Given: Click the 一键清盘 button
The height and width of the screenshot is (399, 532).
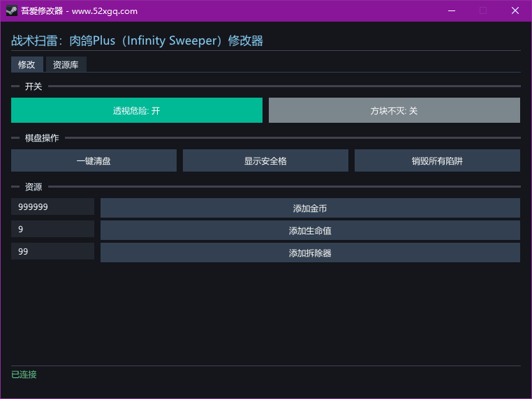Looking at the screenshot, I should pos(94,160).
